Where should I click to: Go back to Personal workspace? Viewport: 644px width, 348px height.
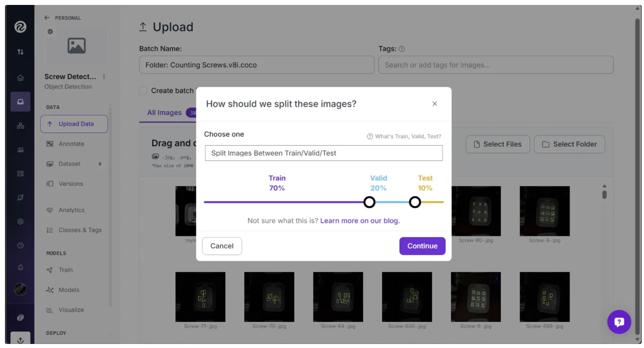[63, 18]
